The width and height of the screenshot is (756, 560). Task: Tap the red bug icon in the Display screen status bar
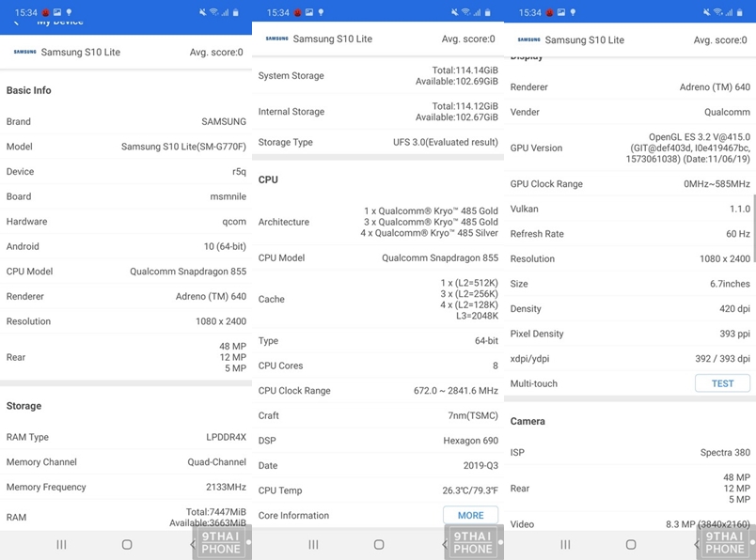pos(549,12)
